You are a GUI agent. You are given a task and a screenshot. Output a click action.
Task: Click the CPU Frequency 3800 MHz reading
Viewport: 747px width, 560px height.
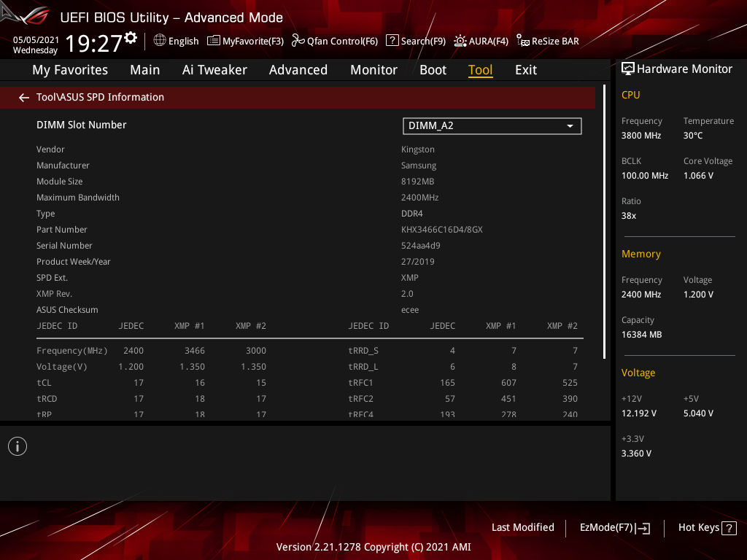coord(641,136)
